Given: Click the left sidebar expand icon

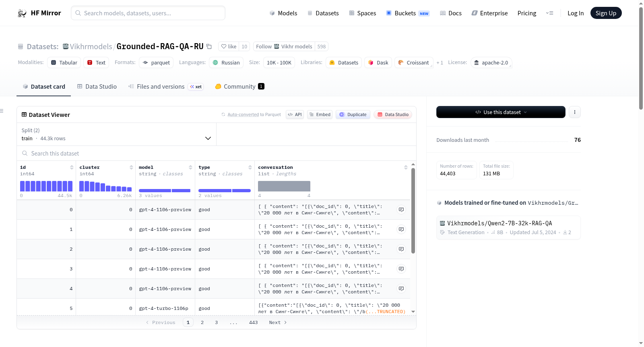Looking at the screenshot, I should [x=2, y=111].
